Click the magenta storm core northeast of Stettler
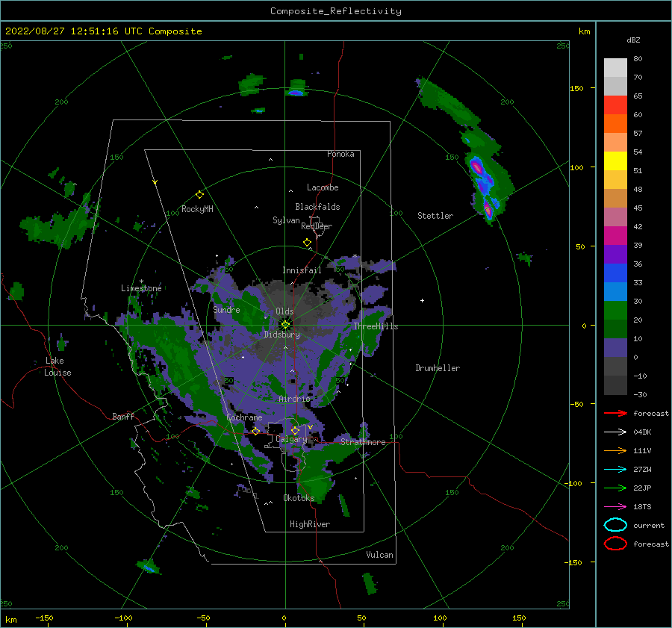The height and width of the screenshot is (628, 672). pyautogui.click(x=476, y=167)
